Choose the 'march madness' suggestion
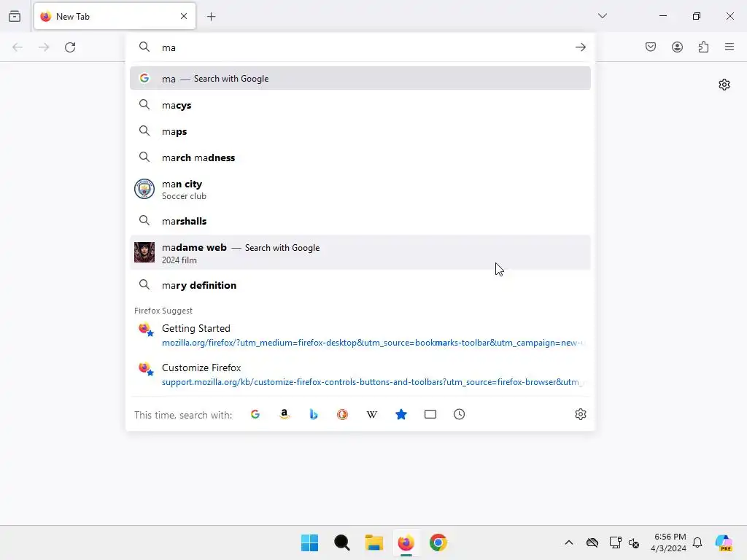747x560 pixels. 360,157
